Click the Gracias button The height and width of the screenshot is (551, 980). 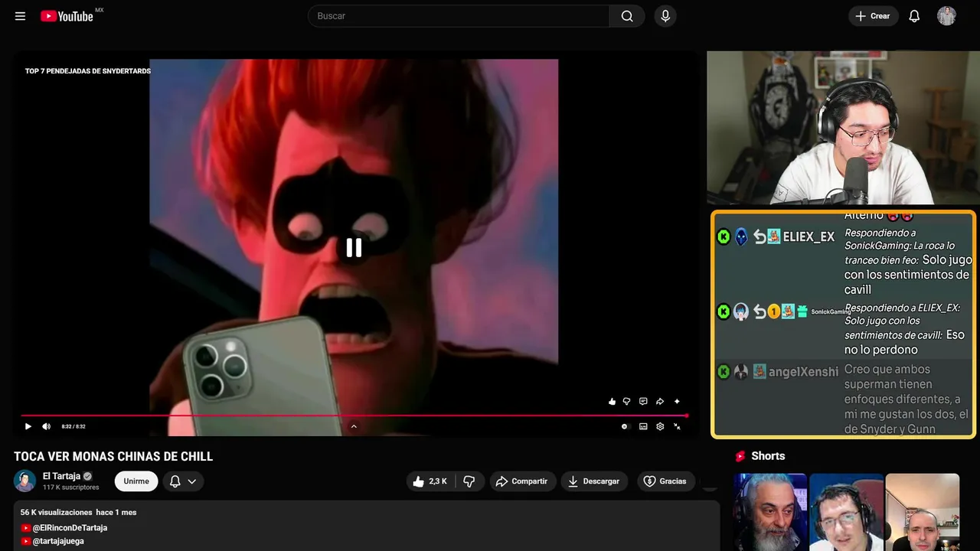pos(665,481)
